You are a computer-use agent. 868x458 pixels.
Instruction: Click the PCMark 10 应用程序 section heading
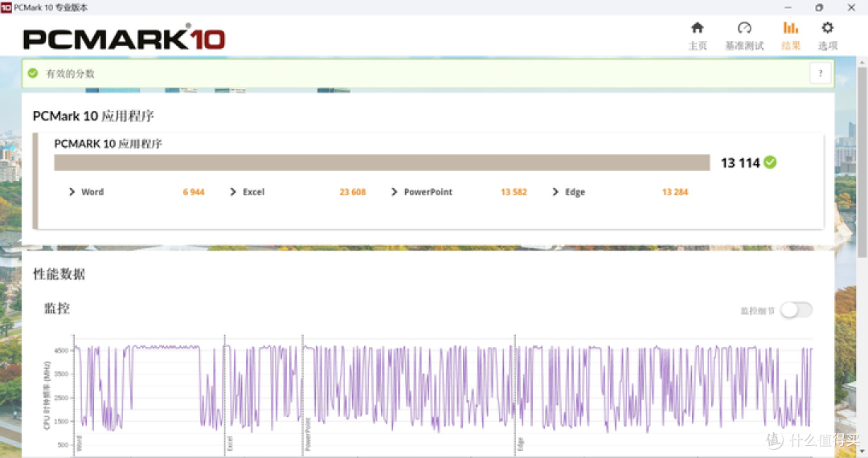93,117
